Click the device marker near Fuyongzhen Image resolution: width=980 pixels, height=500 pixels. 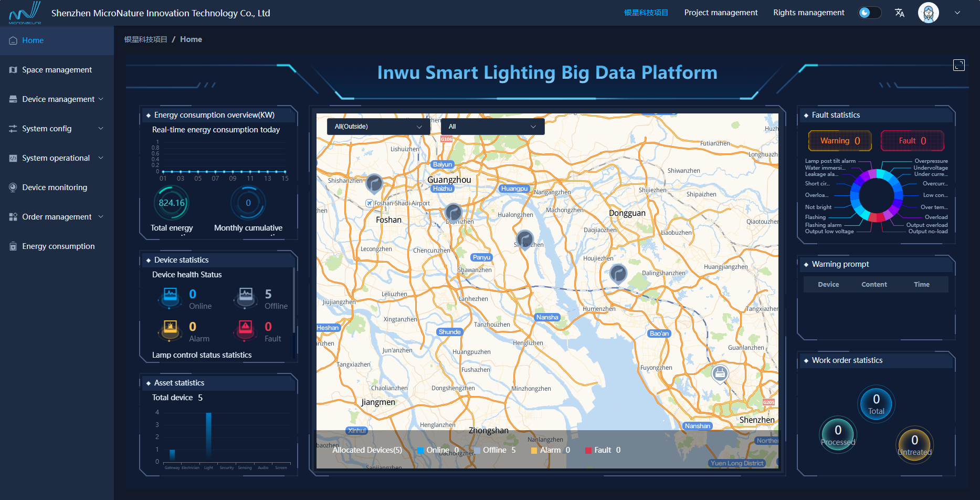click(x=720, y=373)
